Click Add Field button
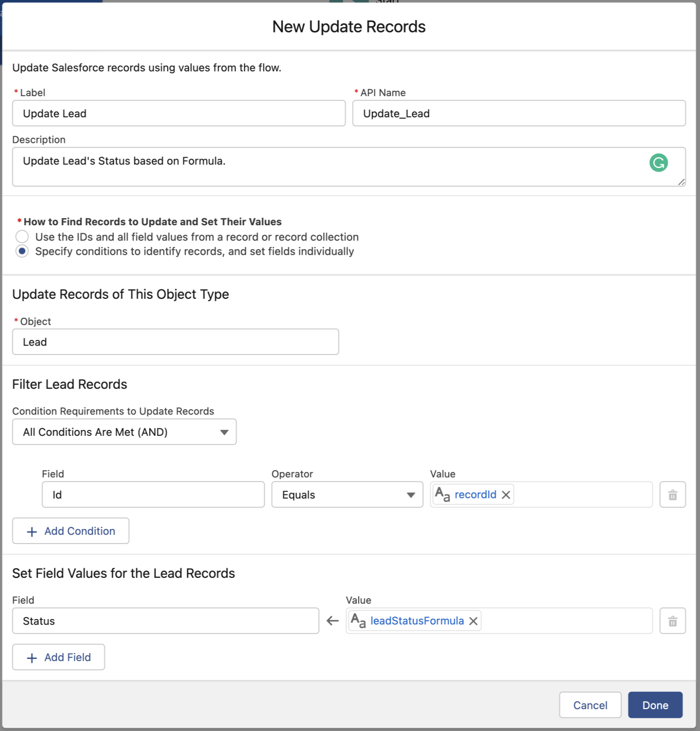 [59, 657]
